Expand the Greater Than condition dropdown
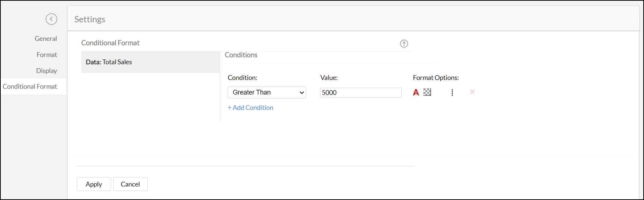Screen dimensions: 644x200 [267, 92]
